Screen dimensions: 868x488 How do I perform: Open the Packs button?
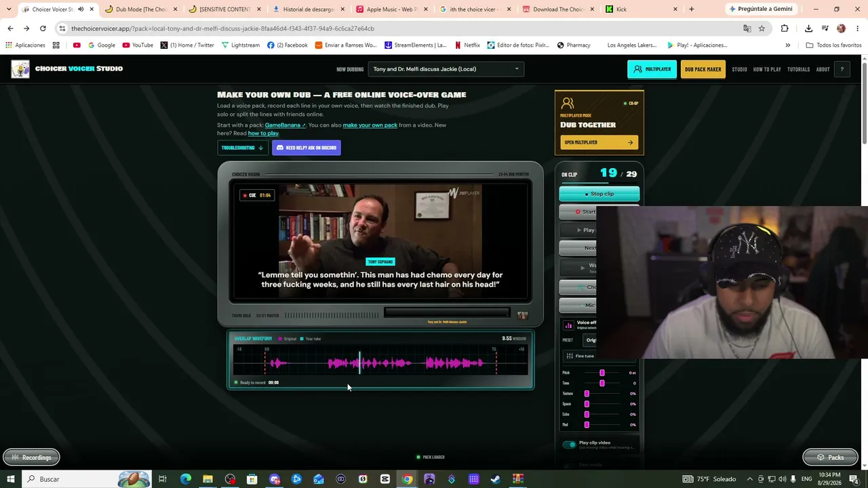pyautogui.click(x=830, y=457)
